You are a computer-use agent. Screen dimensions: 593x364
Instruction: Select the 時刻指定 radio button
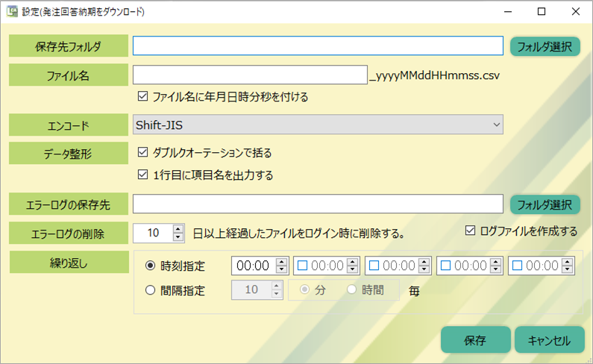tap(151, 266)
